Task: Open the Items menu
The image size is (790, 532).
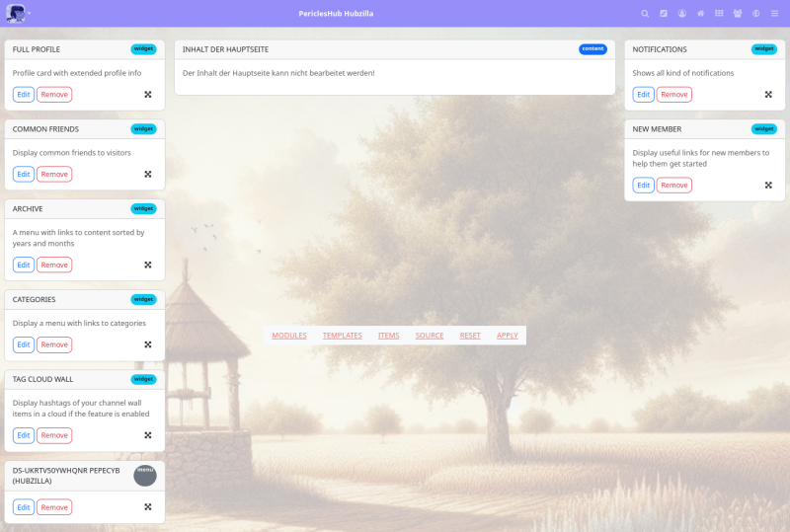Action: point(389,336)
